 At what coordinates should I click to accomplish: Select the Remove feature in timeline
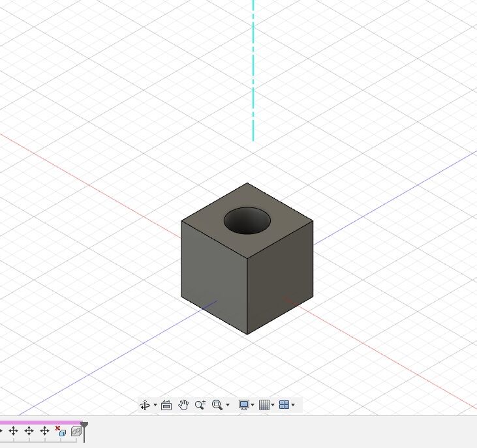coord(61,431)
